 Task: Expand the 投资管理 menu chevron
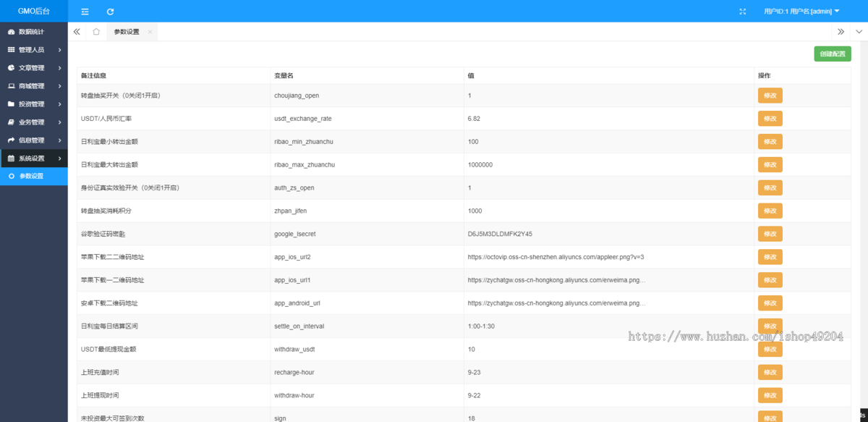click(59, 104)
